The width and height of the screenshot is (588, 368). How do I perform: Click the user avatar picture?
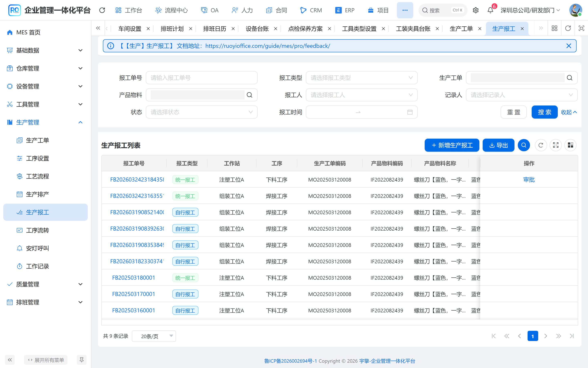pyautogui.click(x=575, y=10)
